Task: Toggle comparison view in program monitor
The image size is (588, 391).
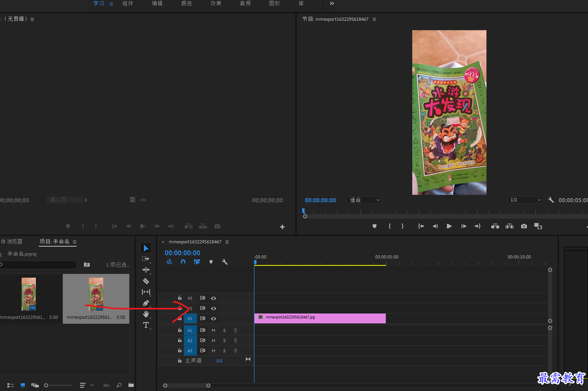Action: [x=538, y=226]
